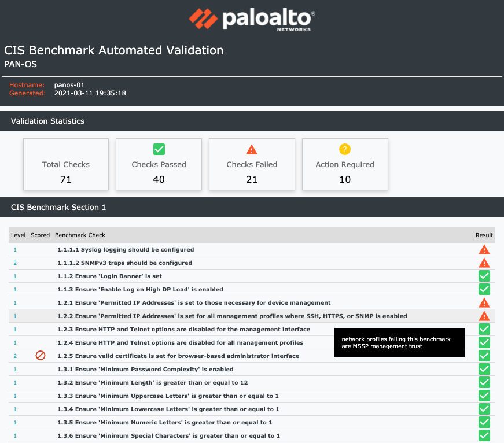Click the warning triangle for 1.1.1.2 SNMPv3 traps
Image resolution: width=504 pixels, height=443 pixels.
[x=484, y=263]
